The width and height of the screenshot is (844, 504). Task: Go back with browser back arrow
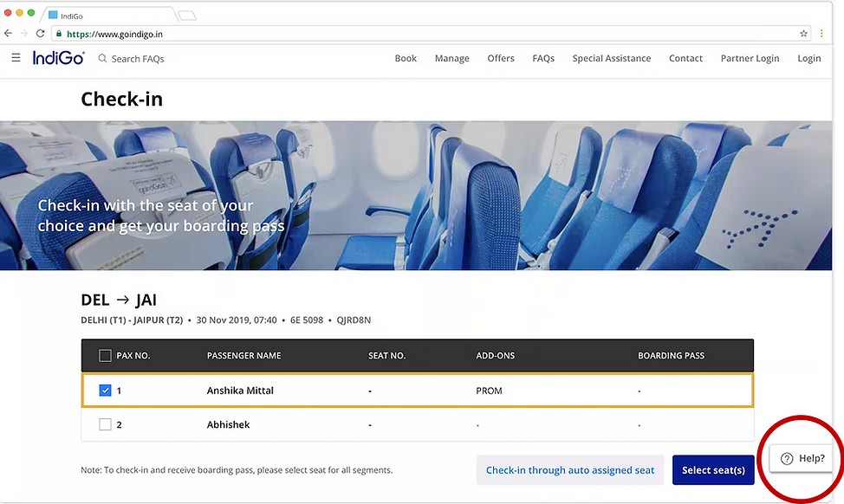pyautogui.click(x=8, y=34)
